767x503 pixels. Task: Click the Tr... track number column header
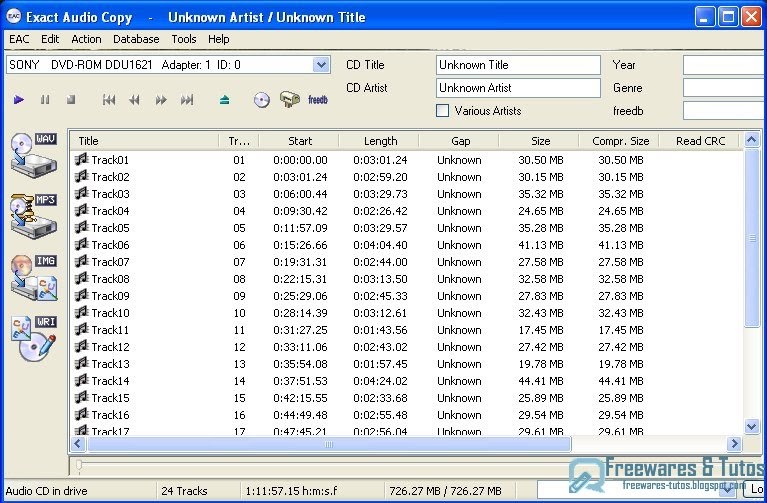pos(239,141)
